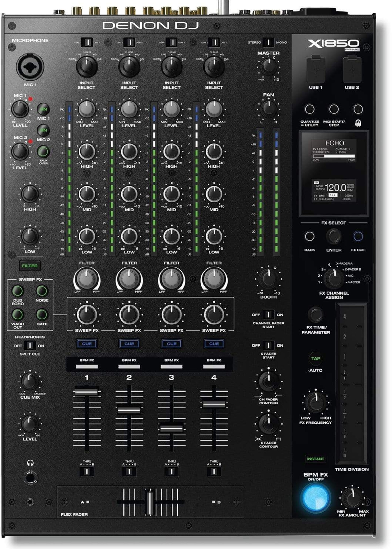392x549 pixels.
Task: Click the headphones CUE MIX knob
Action: pyautogui.click(x=30, y=381)
